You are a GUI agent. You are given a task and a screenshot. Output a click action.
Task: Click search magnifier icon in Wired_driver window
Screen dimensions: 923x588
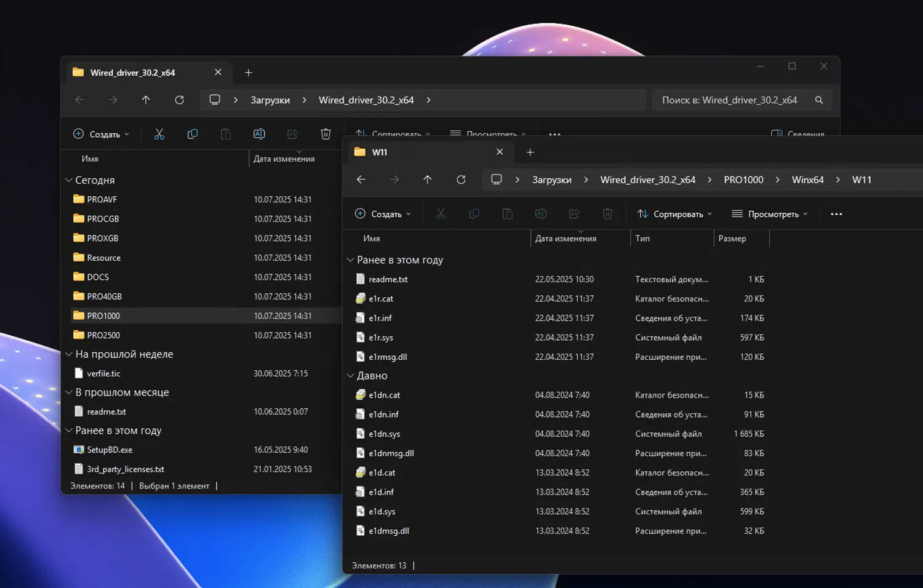819,100
